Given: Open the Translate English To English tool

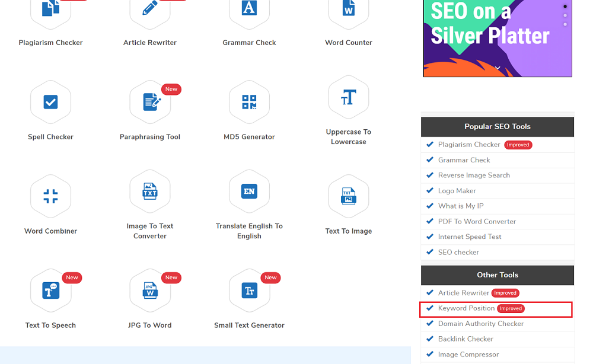Looking at the screenshot, I should coord(249,191).
